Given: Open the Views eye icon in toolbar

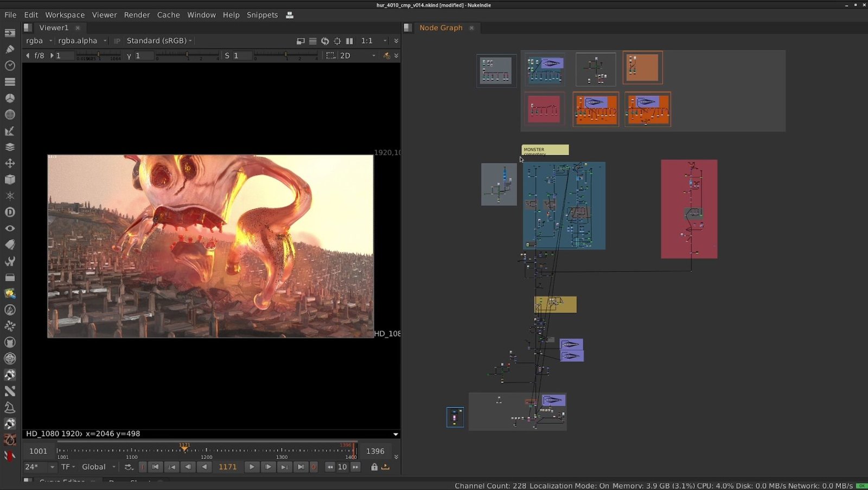Looking at the screenshot, I should pyautogui.click(x=10, y=228).
